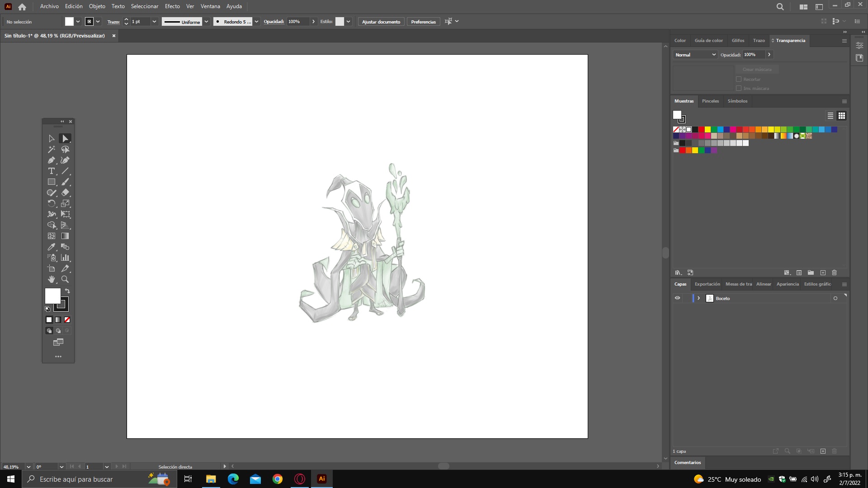Select the Gradient tool
The image size is (868, 488).
tap(65, 236)
